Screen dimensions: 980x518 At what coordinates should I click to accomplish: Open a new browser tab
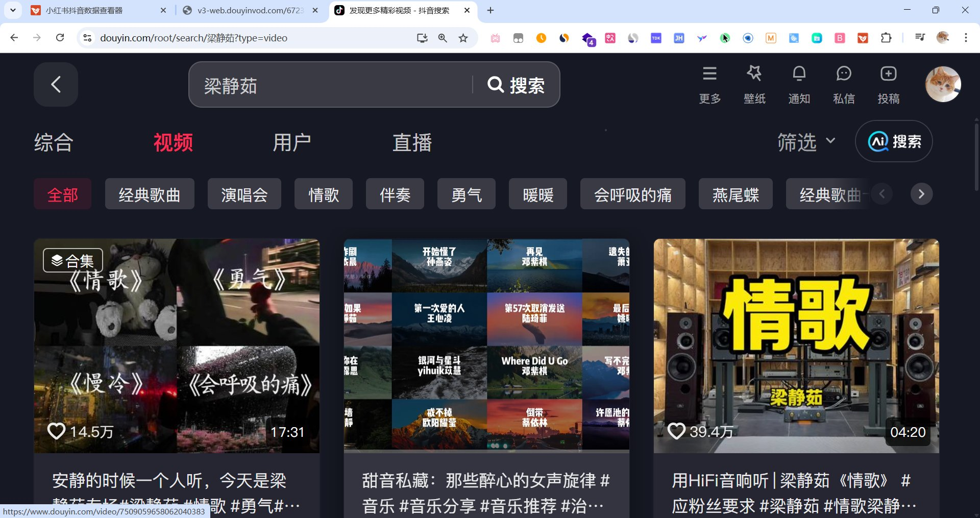pos(491,10)
